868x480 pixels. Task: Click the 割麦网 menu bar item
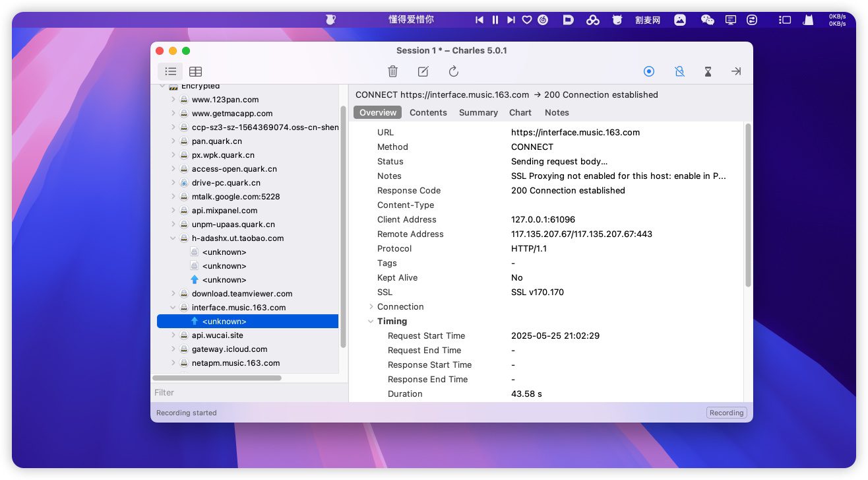point(648,20)
